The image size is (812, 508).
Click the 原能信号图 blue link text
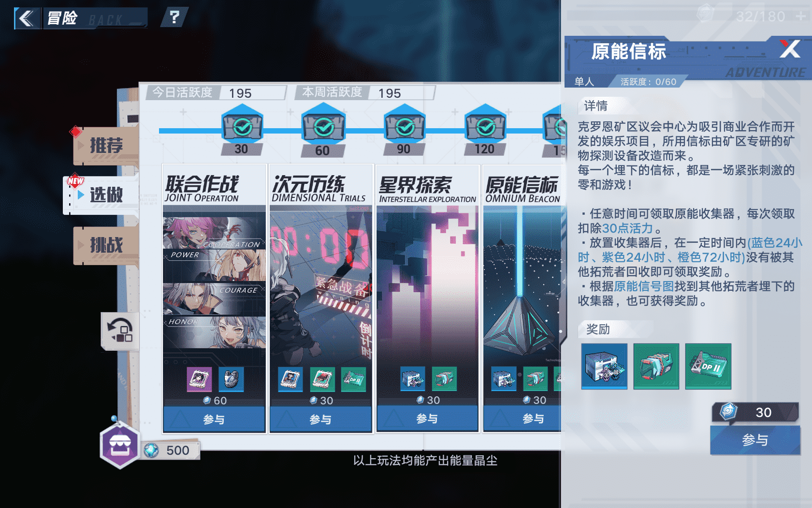[x=644, y=286]
